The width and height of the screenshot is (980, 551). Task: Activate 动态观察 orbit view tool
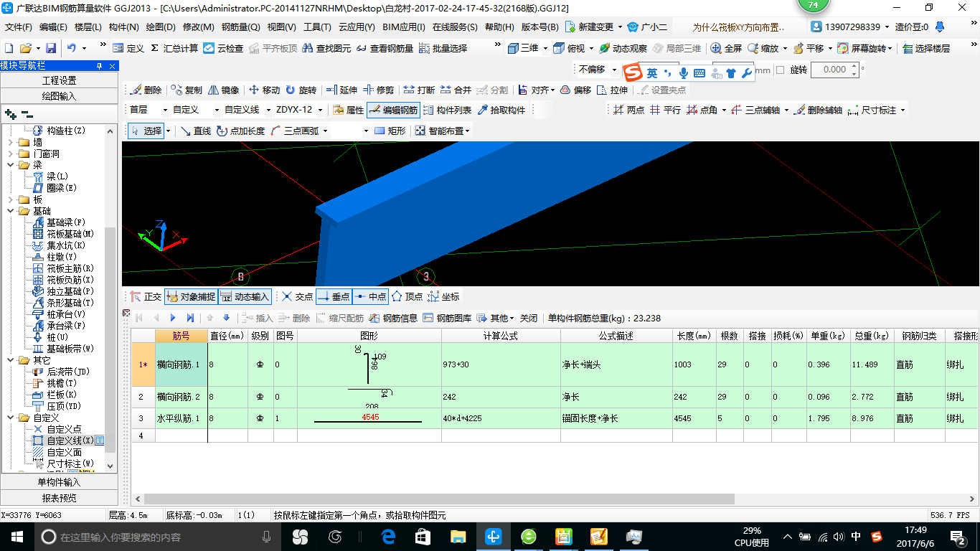coord(623,48)
